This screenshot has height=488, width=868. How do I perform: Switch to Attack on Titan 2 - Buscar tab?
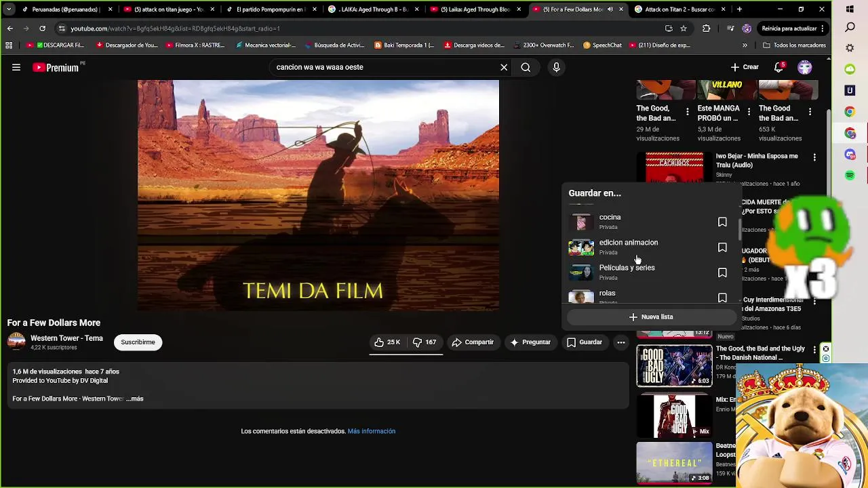tap(680, 9)
